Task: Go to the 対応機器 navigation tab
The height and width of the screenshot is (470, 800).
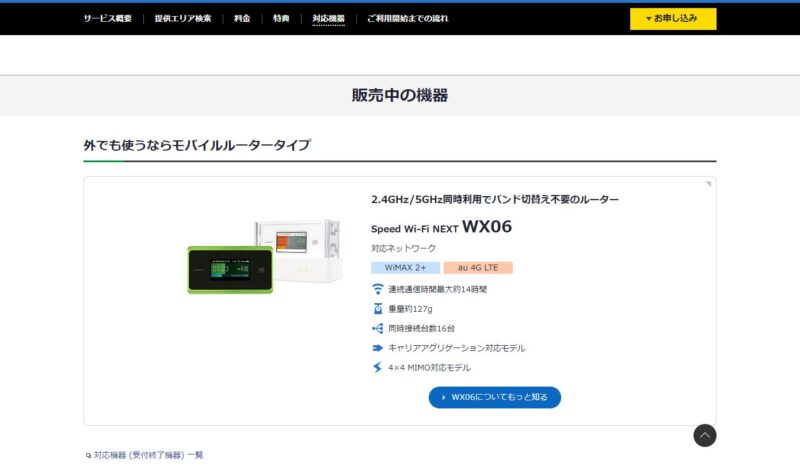Action: coord(329,19)
